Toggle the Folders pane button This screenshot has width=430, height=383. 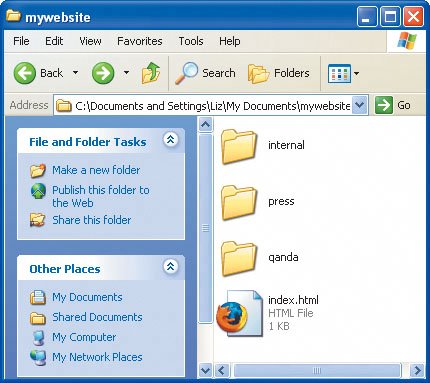pos(279,73)
